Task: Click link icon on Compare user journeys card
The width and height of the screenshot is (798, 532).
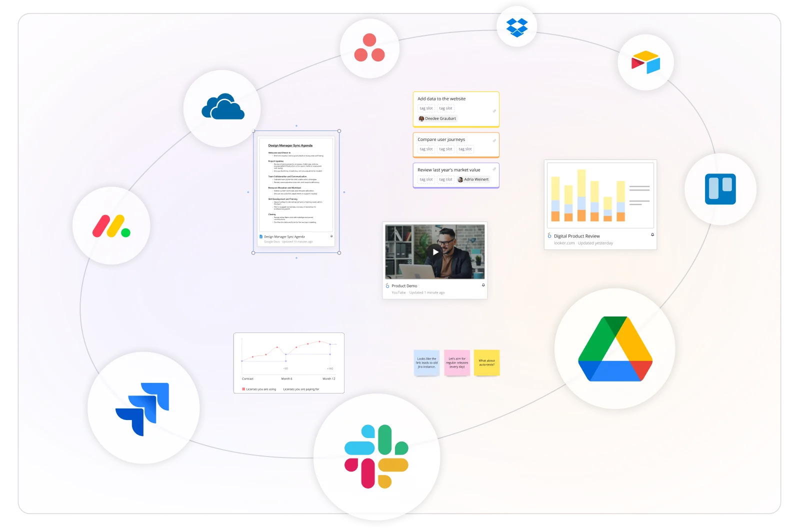Action: (x=494, y=140)
